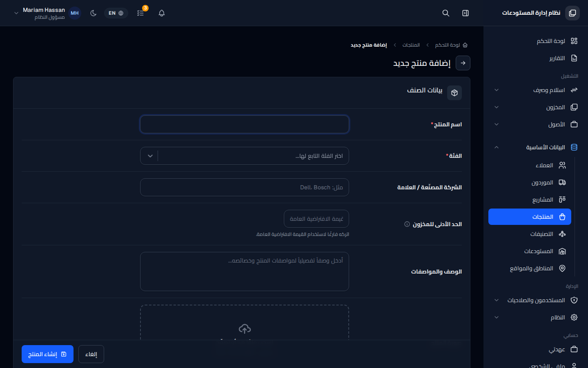Click الحد الأدنى للمخزون input
The width and height of the screenshot is (588, 368).
pos(316,219)
